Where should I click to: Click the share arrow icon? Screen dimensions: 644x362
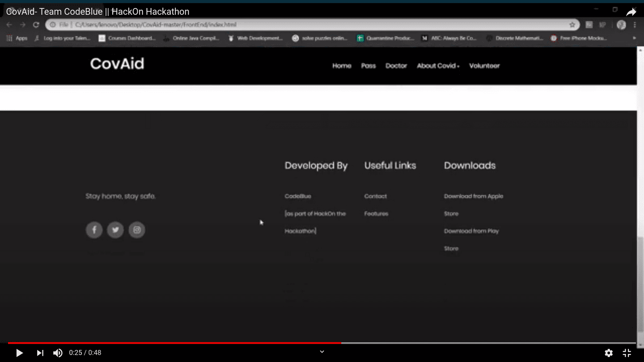[x=631, y=12]
